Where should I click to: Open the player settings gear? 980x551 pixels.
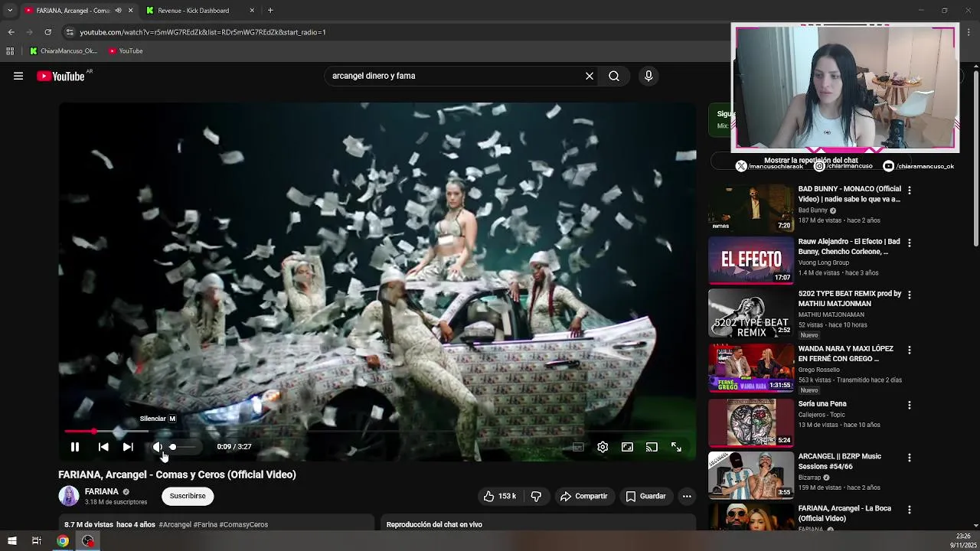coord(603,447)
